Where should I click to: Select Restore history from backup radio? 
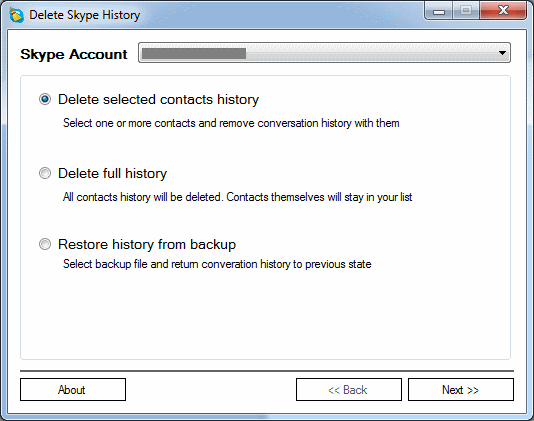[x=45, y=244]
